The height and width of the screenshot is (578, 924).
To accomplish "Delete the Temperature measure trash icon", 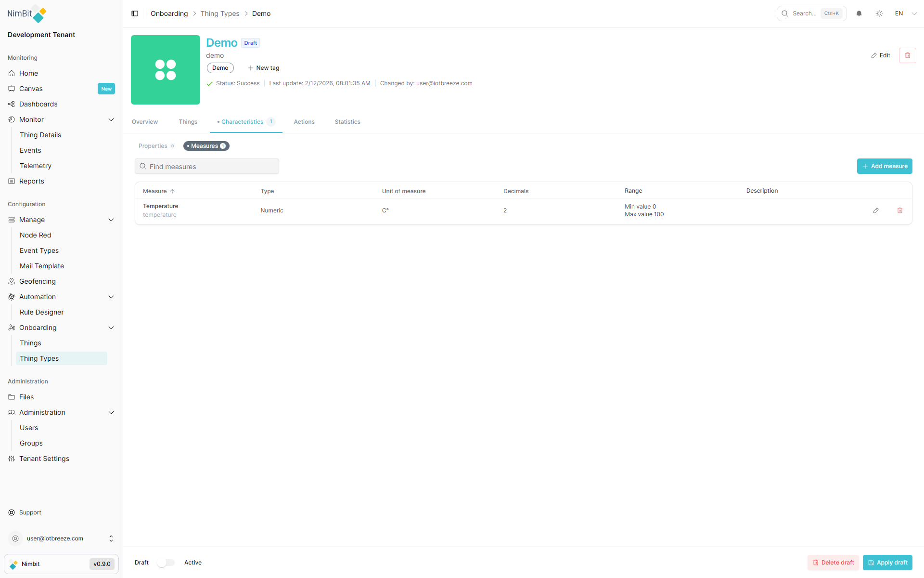I will [x=900, y=210].
